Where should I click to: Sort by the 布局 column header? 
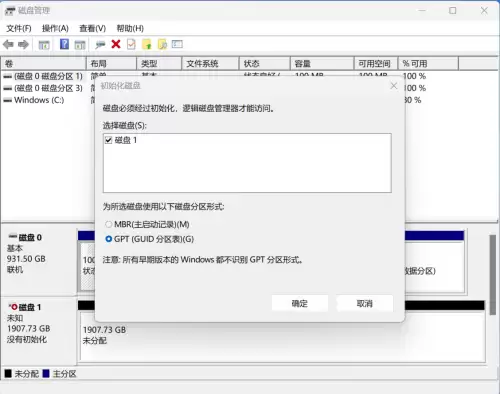(111, 63)
